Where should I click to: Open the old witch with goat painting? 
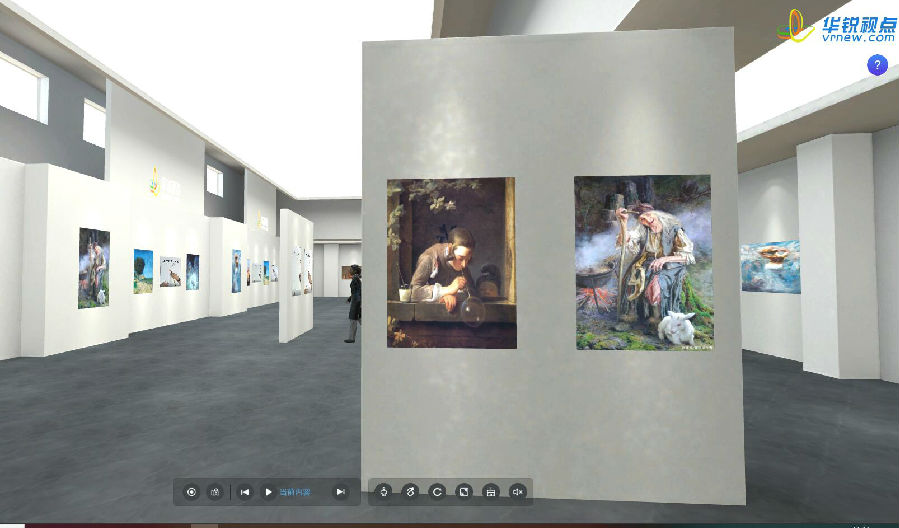coord(643,263)
